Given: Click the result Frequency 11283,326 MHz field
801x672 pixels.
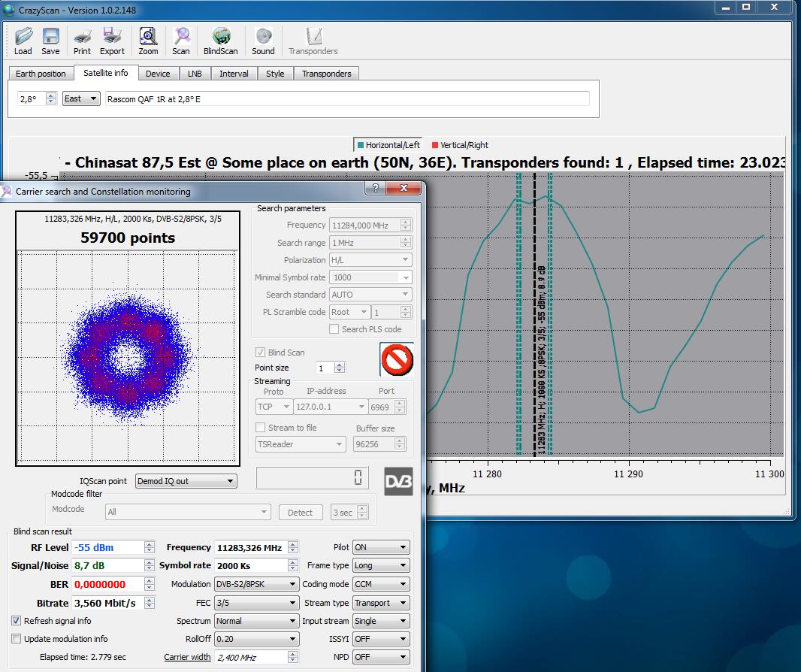Looking at the screenshot, I should (251, 547).
